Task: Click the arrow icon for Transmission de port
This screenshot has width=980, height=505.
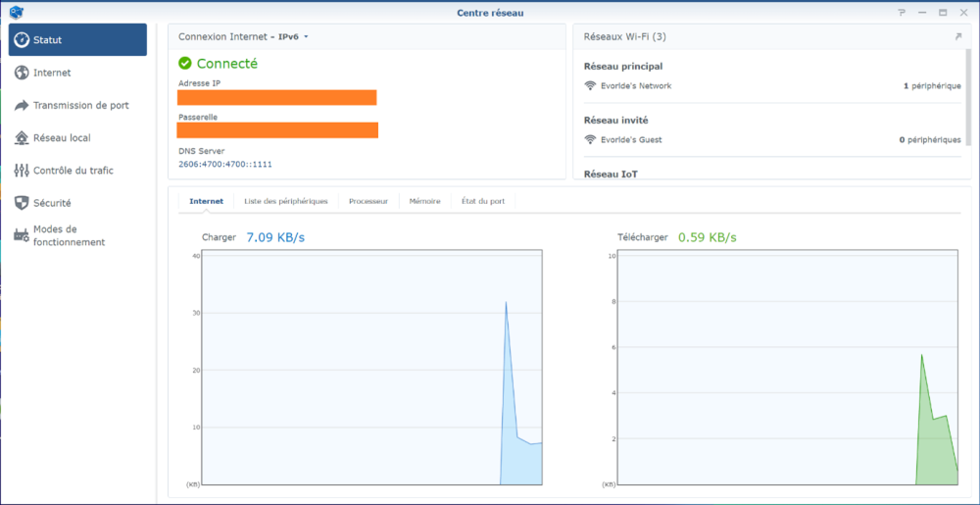Action: point(22,105)
